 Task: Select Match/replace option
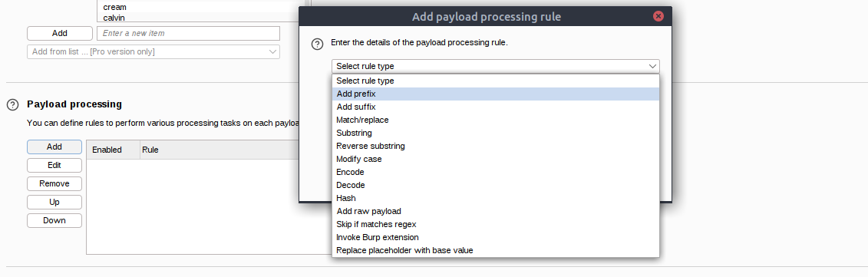click(x=496, y=120)
